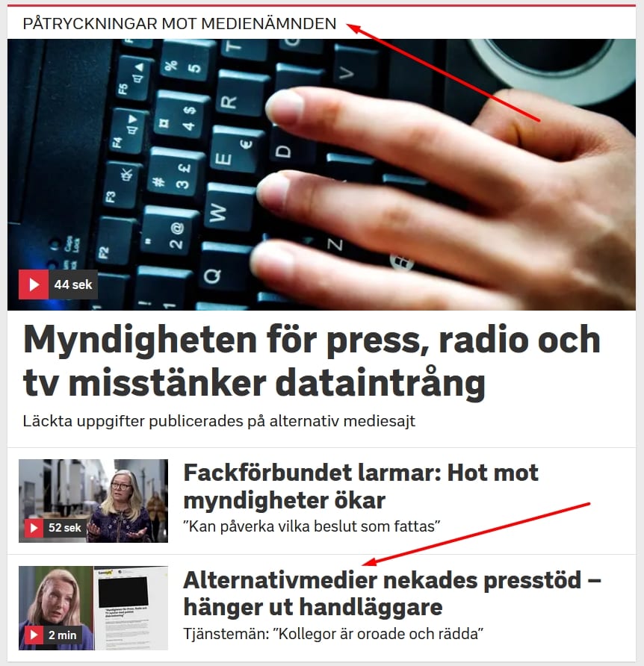Image resolution: width=644 pixels, height=666 pixels.
Task: Open the Påtryckningar mot medienämnden section header
Action: (x=179, y=23)
